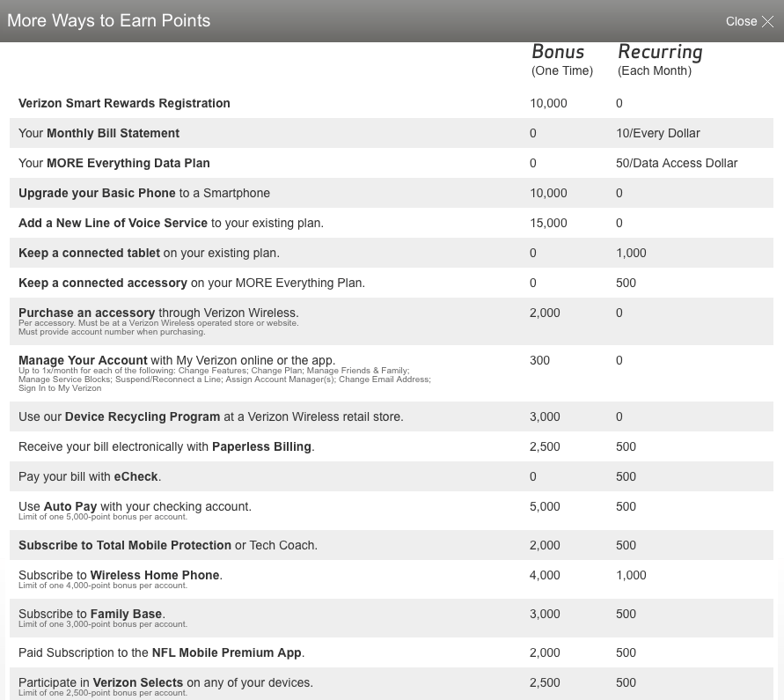
Task: Click the (One Time) subheading
Action: pyautogui.click(x=562, y=70)
